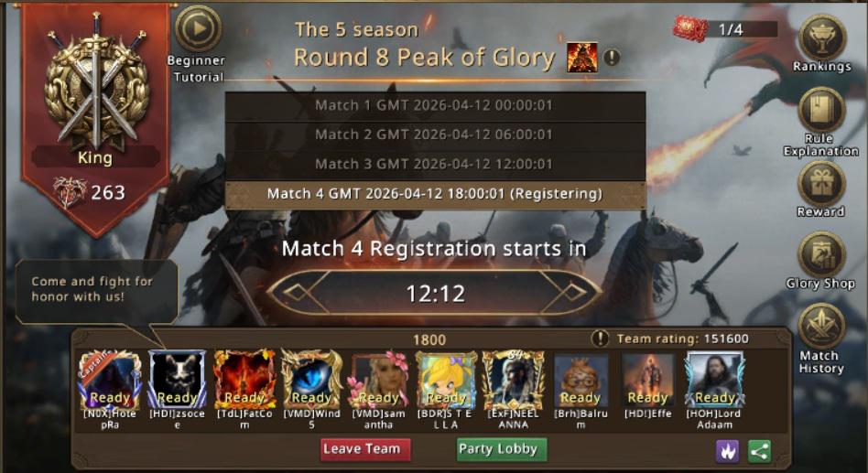Click the Leave Team button

click(365, 449)
